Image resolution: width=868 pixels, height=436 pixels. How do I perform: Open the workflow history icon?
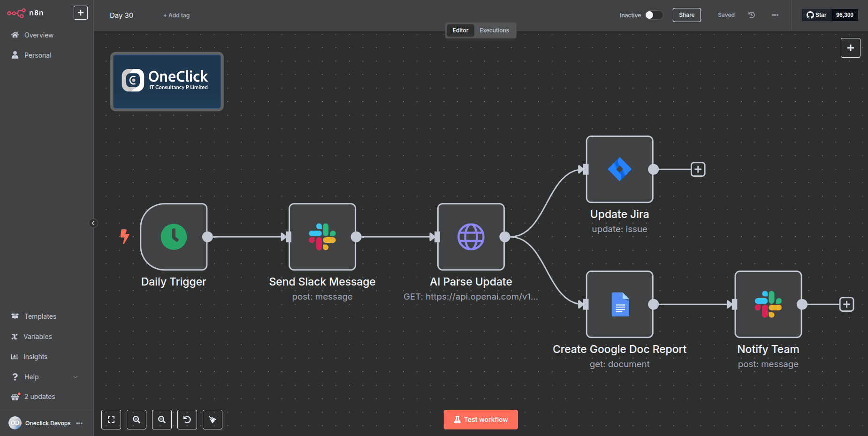click(752, 15)
